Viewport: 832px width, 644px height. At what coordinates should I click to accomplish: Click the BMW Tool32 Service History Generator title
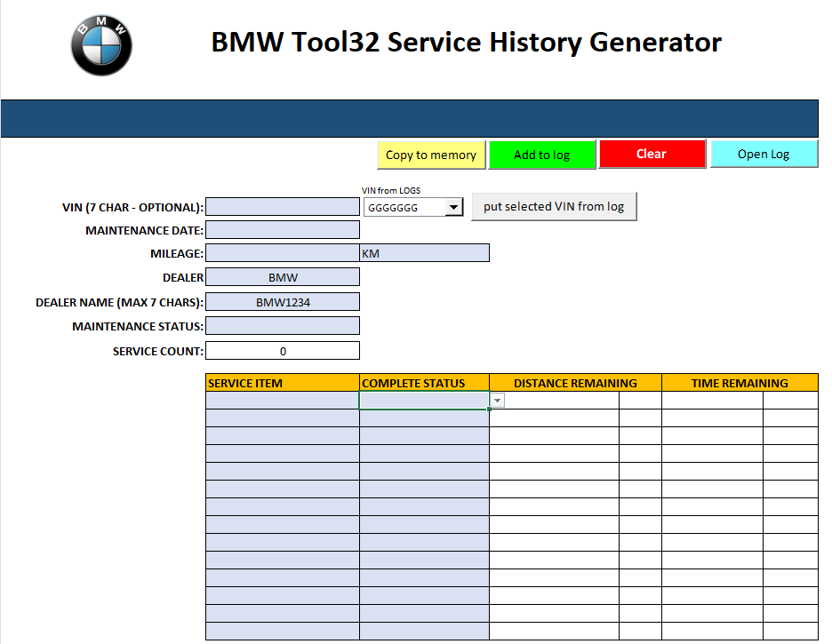click(x=467, y=43)
